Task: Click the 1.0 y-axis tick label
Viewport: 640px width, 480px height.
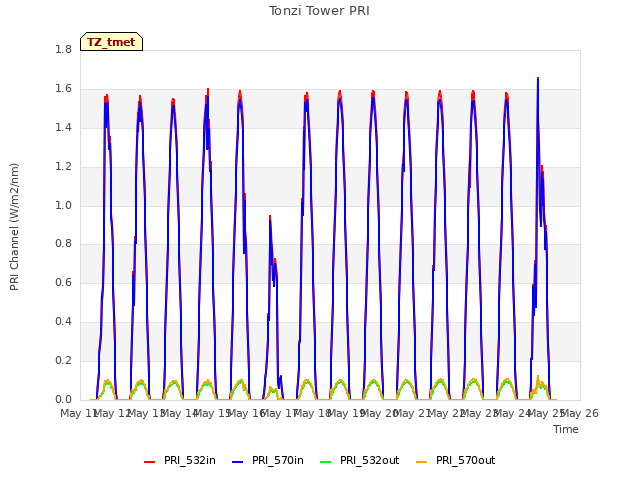Action: click(x=63, y=205)
